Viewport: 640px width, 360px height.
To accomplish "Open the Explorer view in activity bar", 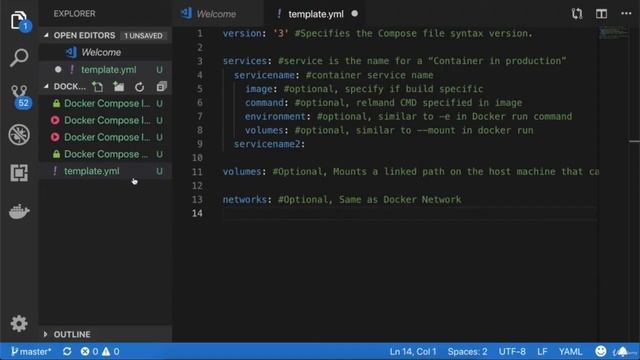I will (19, 20).
